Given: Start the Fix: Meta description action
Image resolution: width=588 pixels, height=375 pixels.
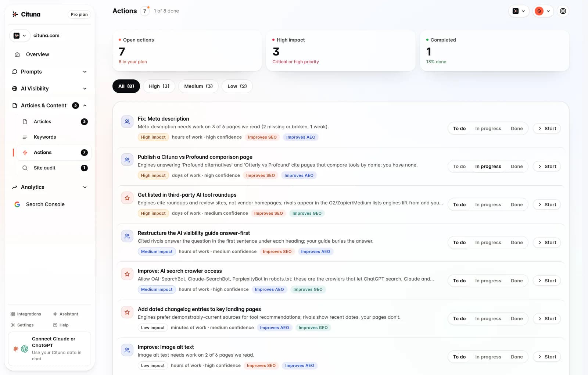Looking at the screenshot, I should click(x=547, y=129).
